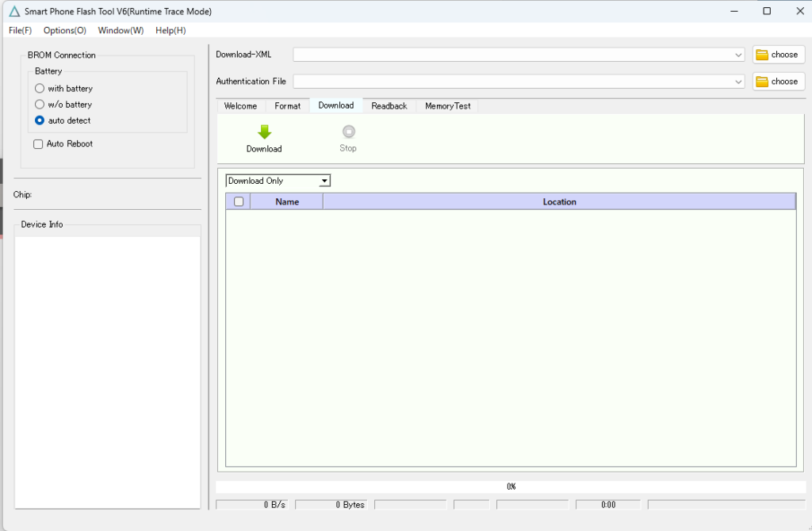Open the Window(W) menu
The image size is (812, 531).
(x=121, y=31)
